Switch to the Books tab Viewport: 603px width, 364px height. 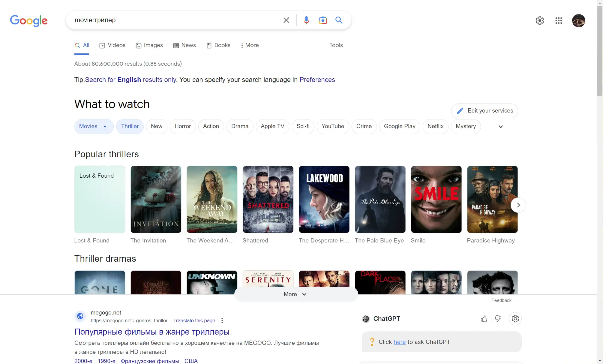[218, 45]
